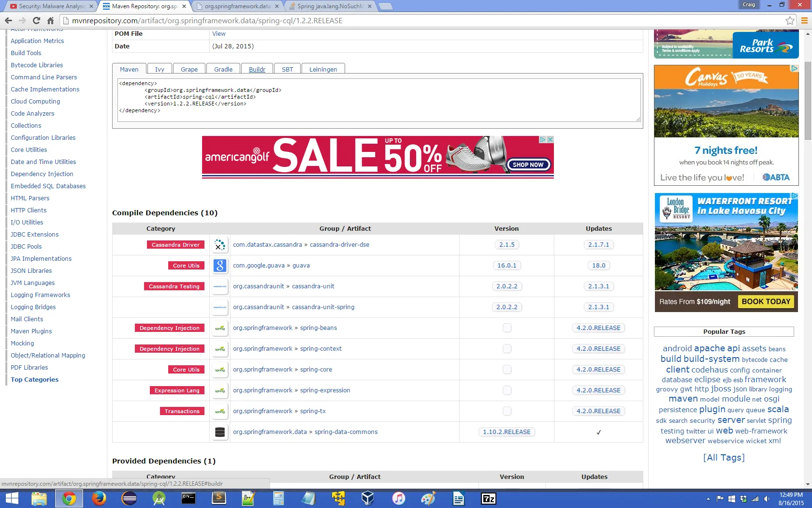812x508 pixels.
Task: Switch to the Maven dependency tab
Action: click(x=129, y=69)
